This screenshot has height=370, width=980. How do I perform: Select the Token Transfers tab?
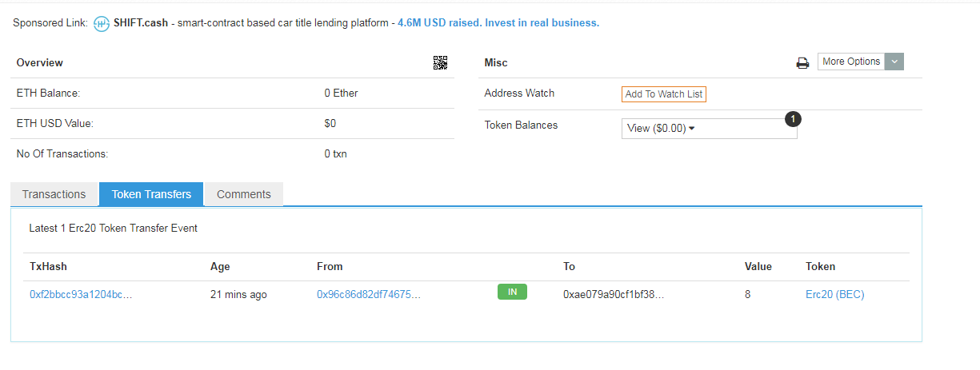151,194
